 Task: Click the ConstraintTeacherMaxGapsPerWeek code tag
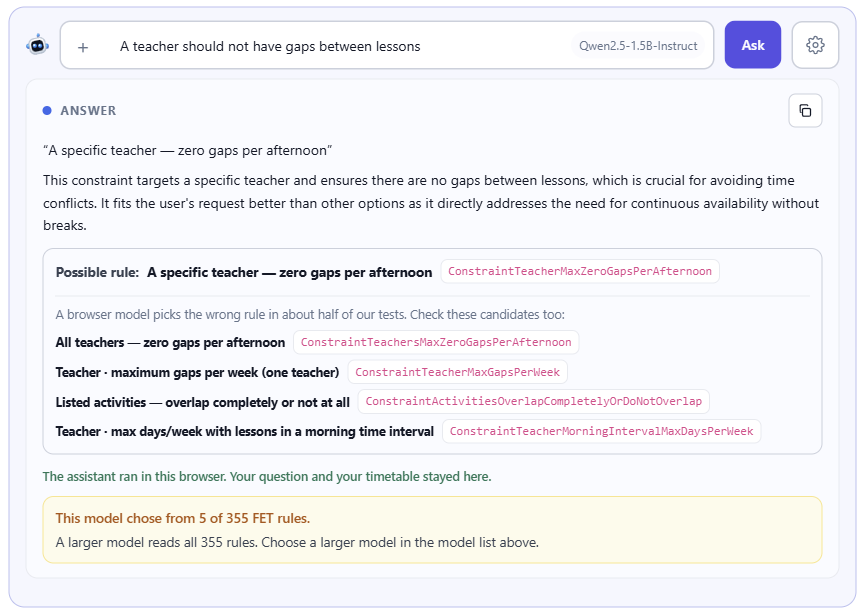457,372
